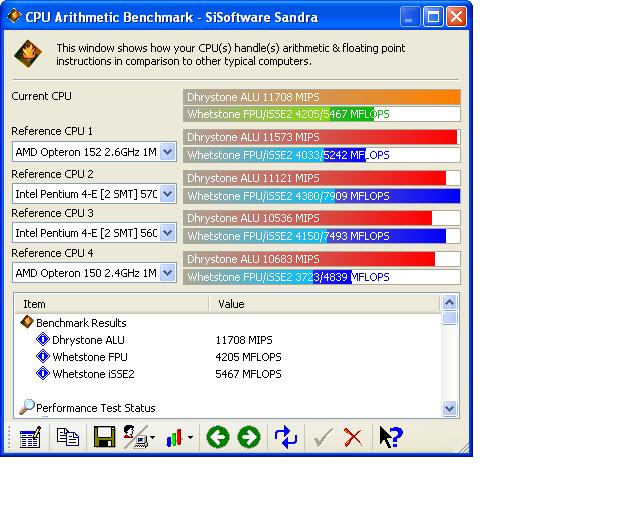Viewport: 640px width, 512px height.
Task: Click Reference CPU 2 Dhrystone 11121 bar
Action: pos(322,178)
